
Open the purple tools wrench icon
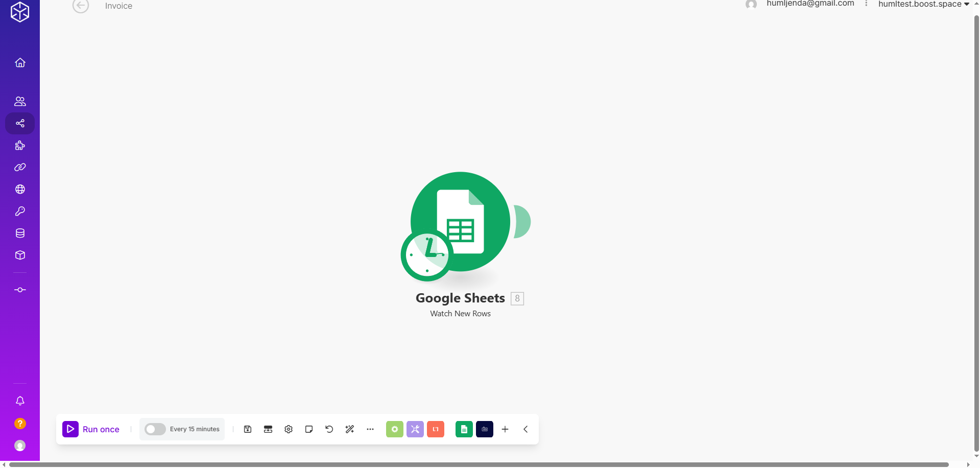coord(415,429)
